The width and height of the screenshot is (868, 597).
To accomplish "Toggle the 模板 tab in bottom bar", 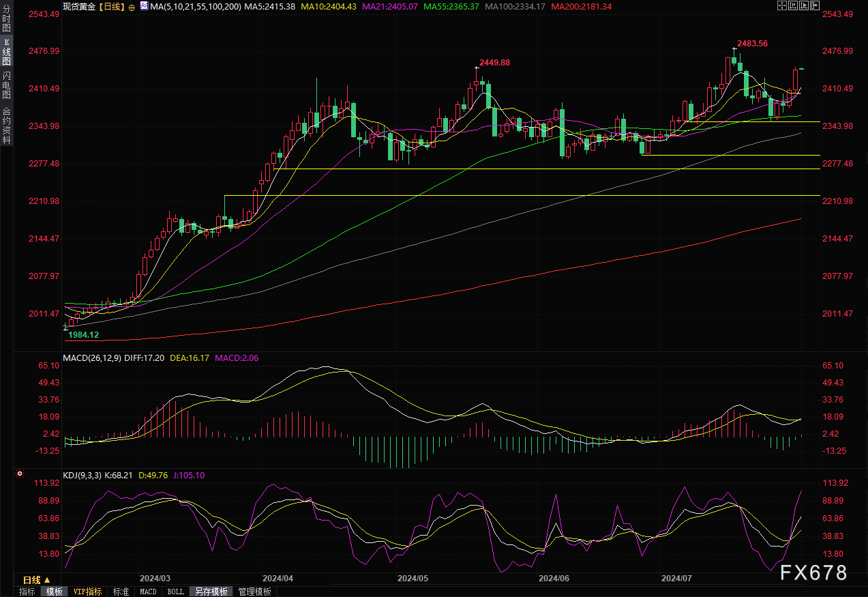I will pos(54,592).
